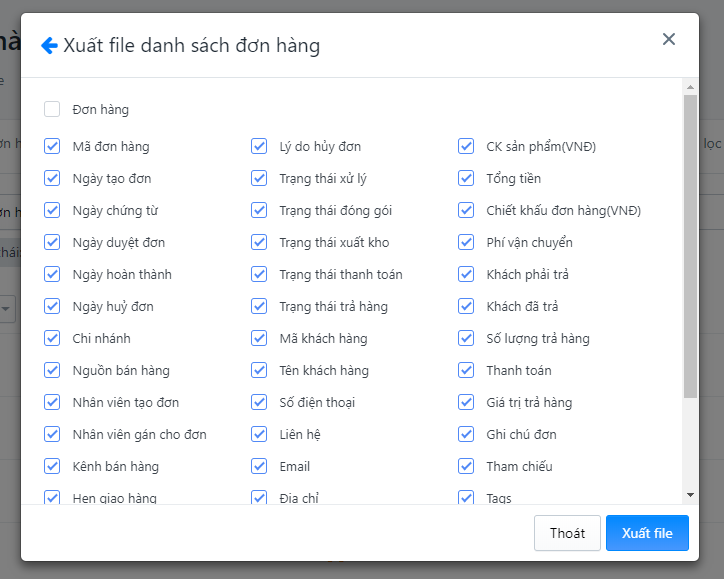Click the Thoát button
Screen dimensions: 724x579
[x=567, y=533]
